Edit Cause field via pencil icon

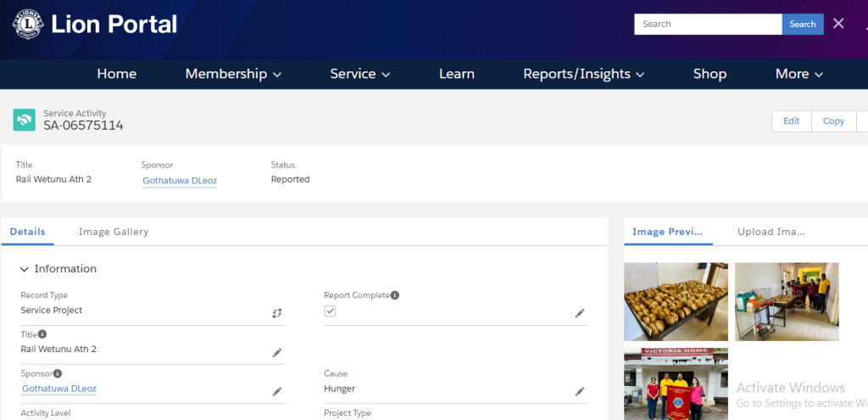pyautogui.click(x=580, y=392)
